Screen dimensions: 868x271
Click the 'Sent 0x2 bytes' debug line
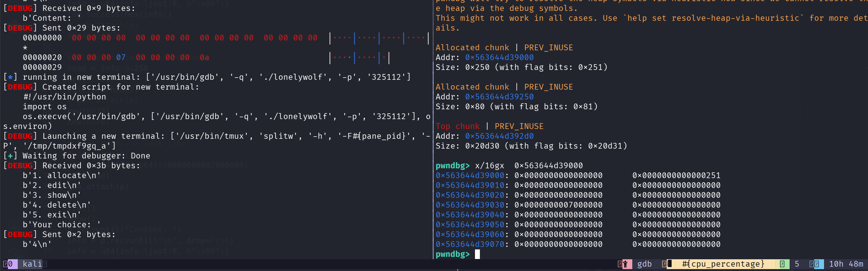tap(59, 234)
